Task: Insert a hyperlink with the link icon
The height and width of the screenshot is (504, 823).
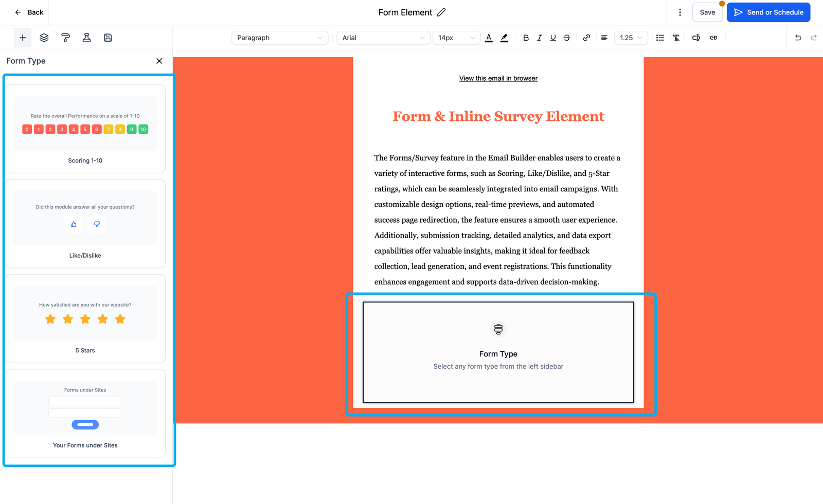Action: [x=586, y=38]
